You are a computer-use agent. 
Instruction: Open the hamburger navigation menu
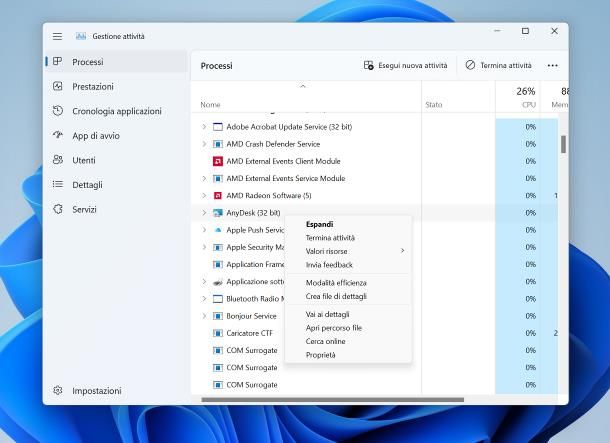[x=57, y=36]
